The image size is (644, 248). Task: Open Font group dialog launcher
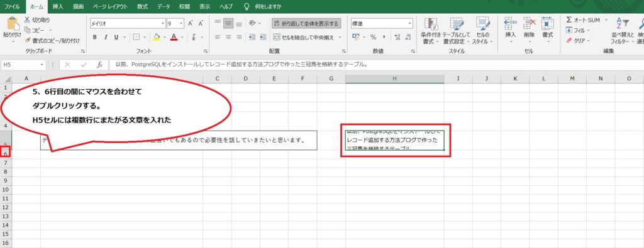(206, 51)
